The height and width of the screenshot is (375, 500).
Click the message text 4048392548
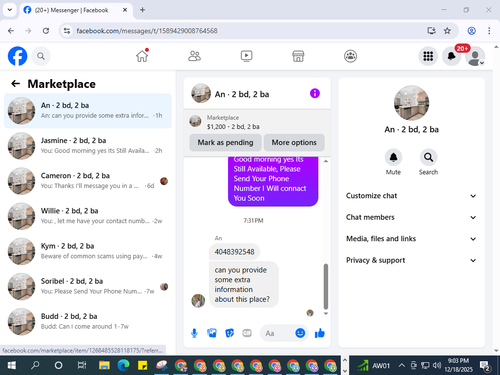pyautogui.click(x=234, y=252)
